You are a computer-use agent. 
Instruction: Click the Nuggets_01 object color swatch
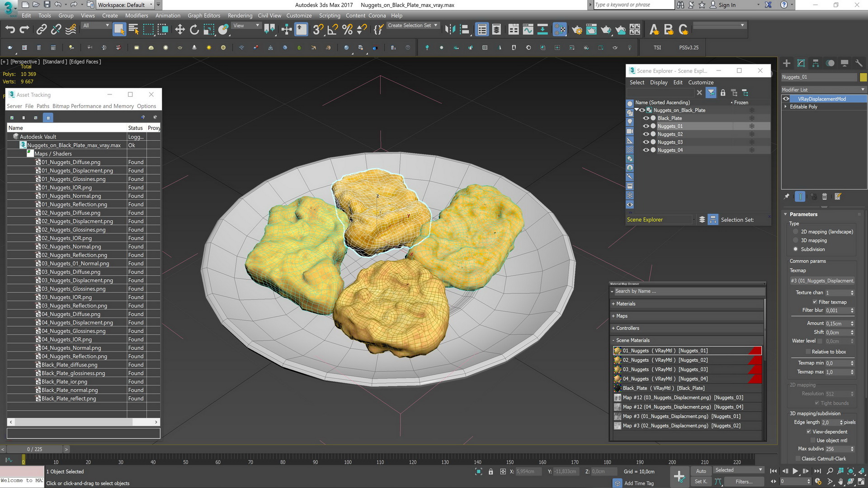(x=863, y=77)
